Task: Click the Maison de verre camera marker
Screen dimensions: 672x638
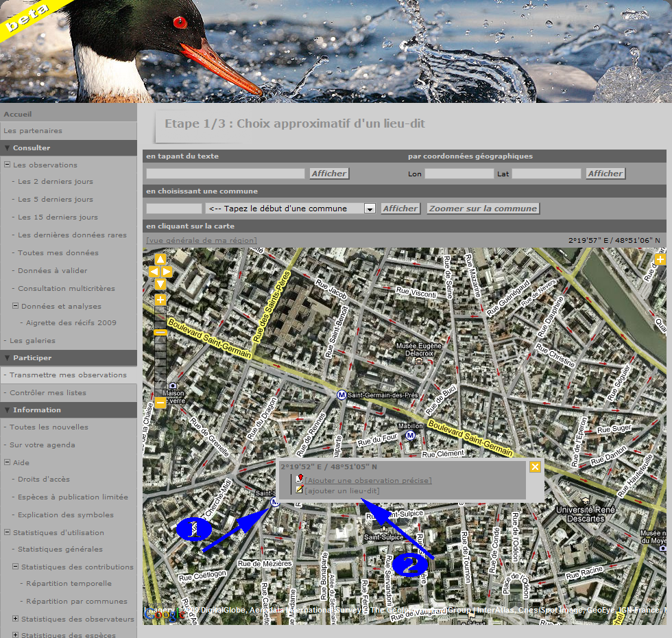Action: point(173,386)
